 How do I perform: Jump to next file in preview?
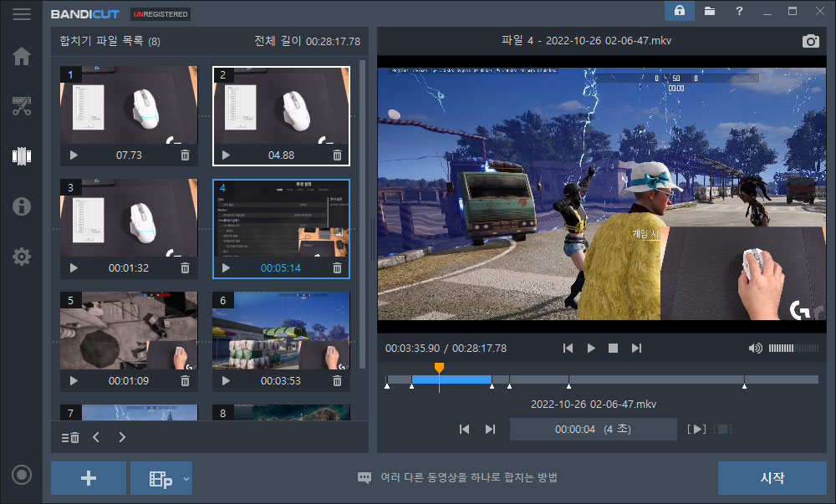click(x=636, y=348)
